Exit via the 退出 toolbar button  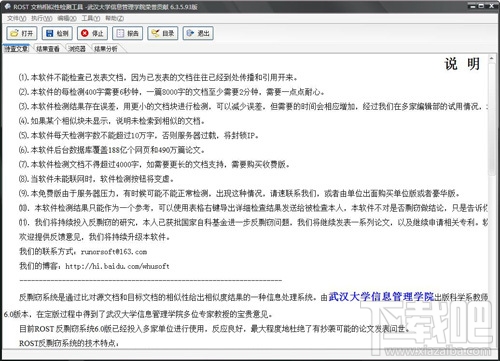click(198, 33)
